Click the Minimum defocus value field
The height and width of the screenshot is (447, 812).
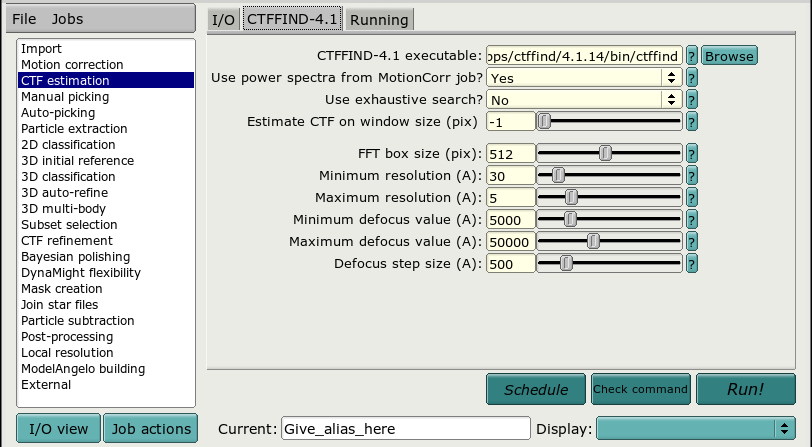[x=511, y=220]
